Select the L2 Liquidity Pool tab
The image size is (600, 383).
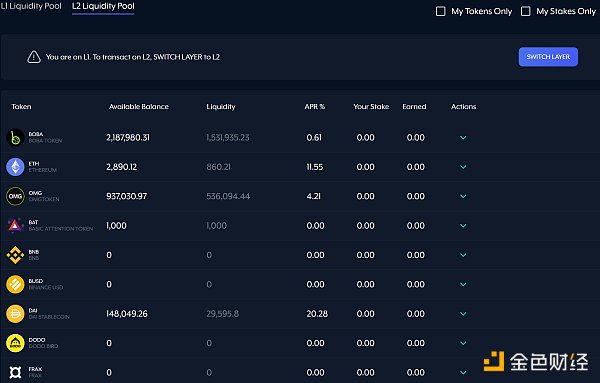tap(103, 6)
